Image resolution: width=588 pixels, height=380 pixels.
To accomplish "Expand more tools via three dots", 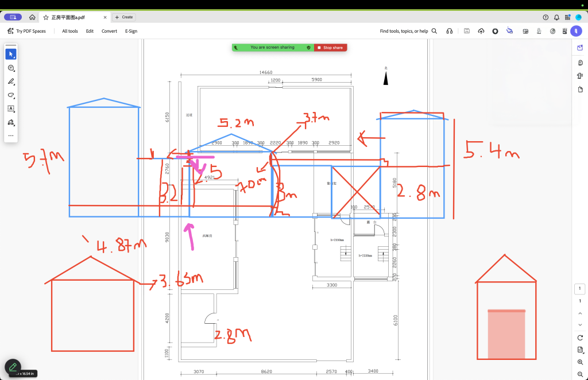I will (x=11, y=136).
